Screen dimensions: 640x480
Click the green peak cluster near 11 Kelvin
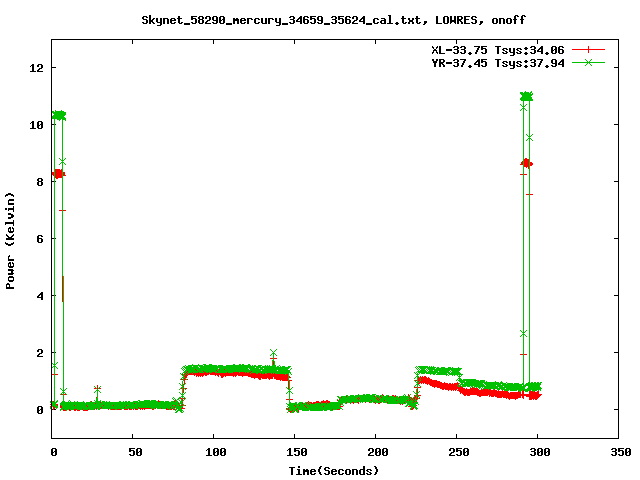527,96
